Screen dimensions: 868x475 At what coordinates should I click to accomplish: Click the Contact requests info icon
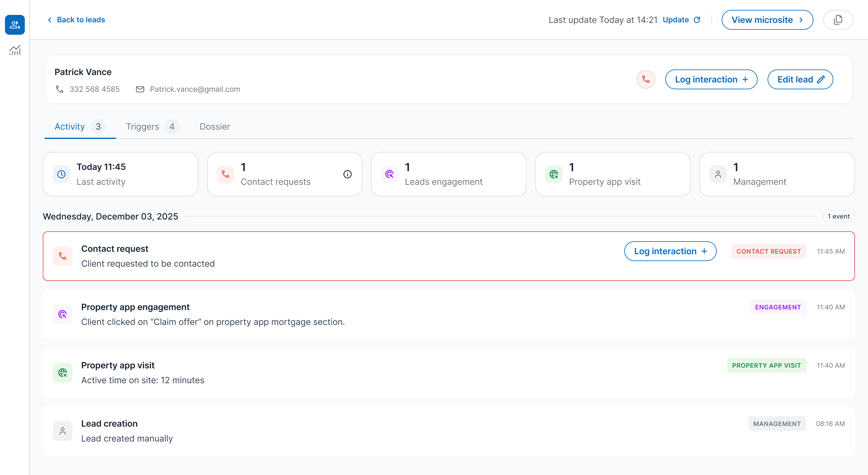pos(348,174)
